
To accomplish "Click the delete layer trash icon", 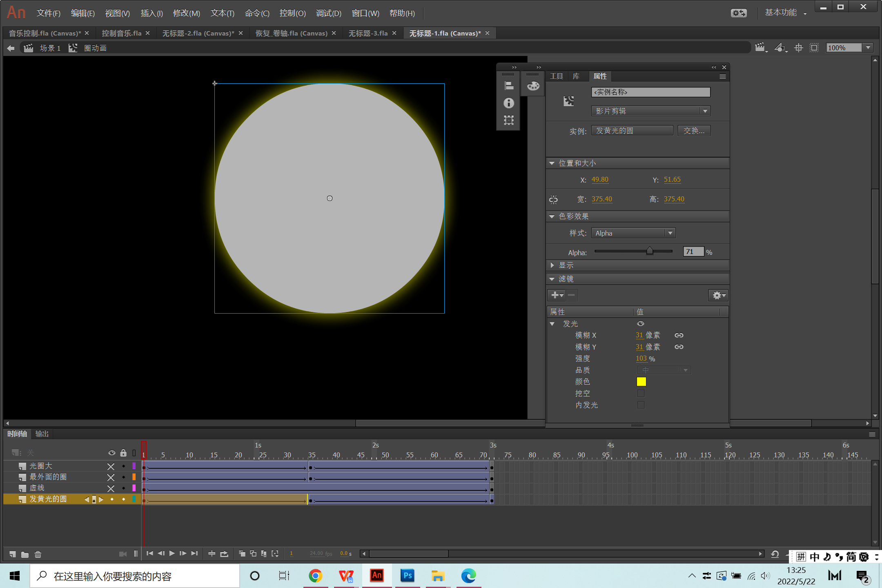I will [x=38, y=554].
